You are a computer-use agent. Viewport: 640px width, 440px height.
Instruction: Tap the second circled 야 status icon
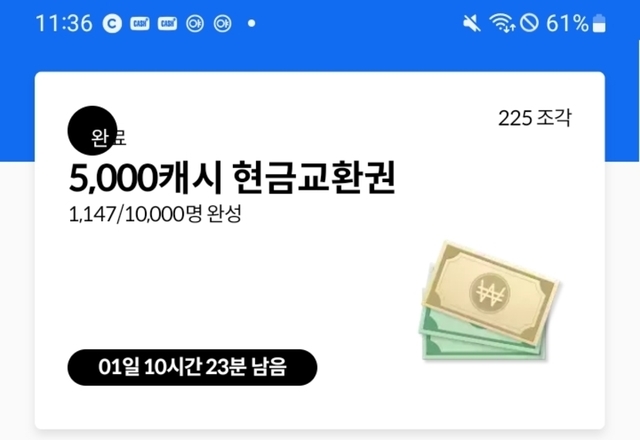coord(222,24)
